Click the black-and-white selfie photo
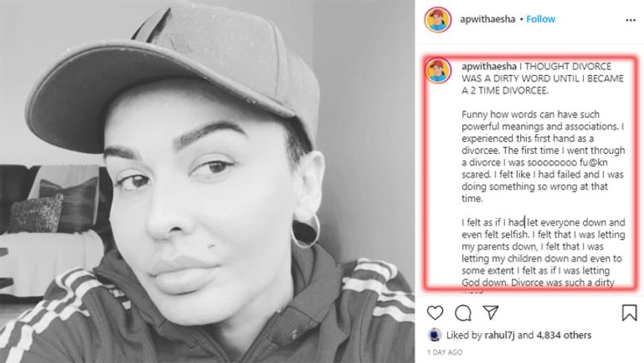 click(207, 181)
